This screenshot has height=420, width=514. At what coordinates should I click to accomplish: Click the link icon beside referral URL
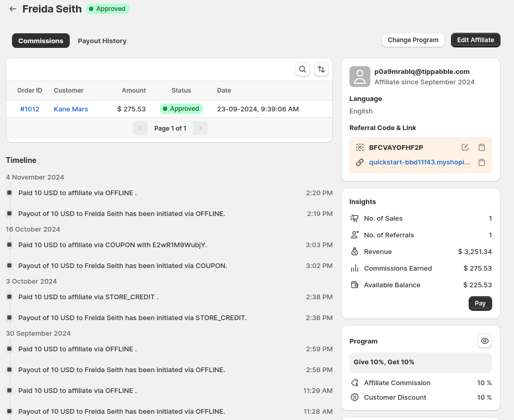[359, 162]
